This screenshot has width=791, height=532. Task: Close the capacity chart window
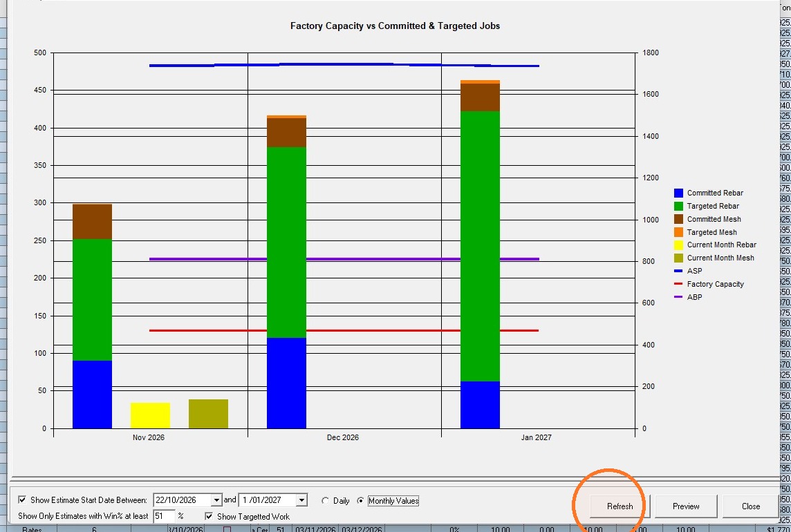(750, 506)
